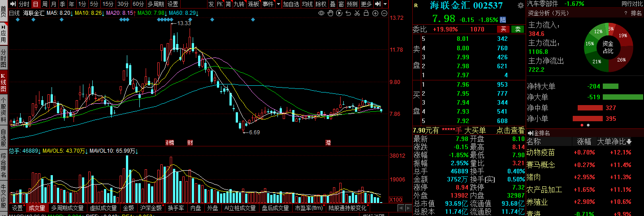Screen dimensions: 644x216
Task: Click the 发 toolbar button
Action: tap(211, 4)
